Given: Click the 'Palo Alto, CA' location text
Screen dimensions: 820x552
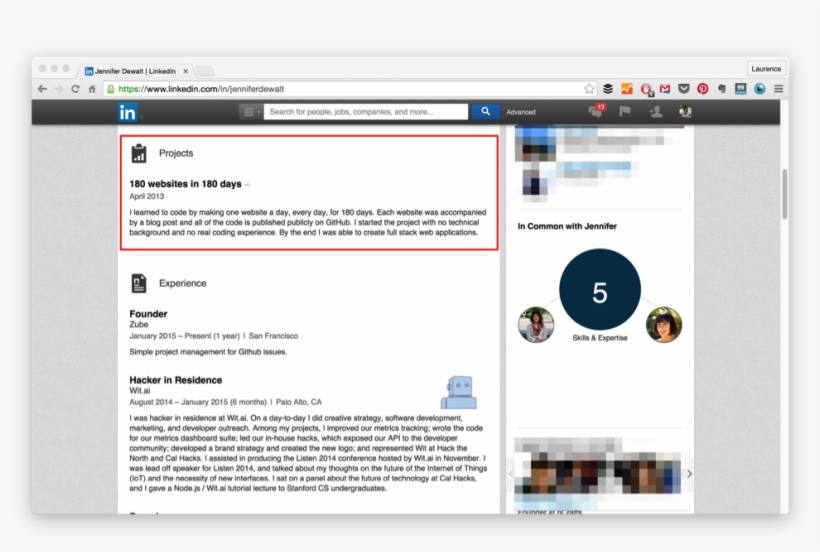Looking at the screenshot, I should click(299, 402).
